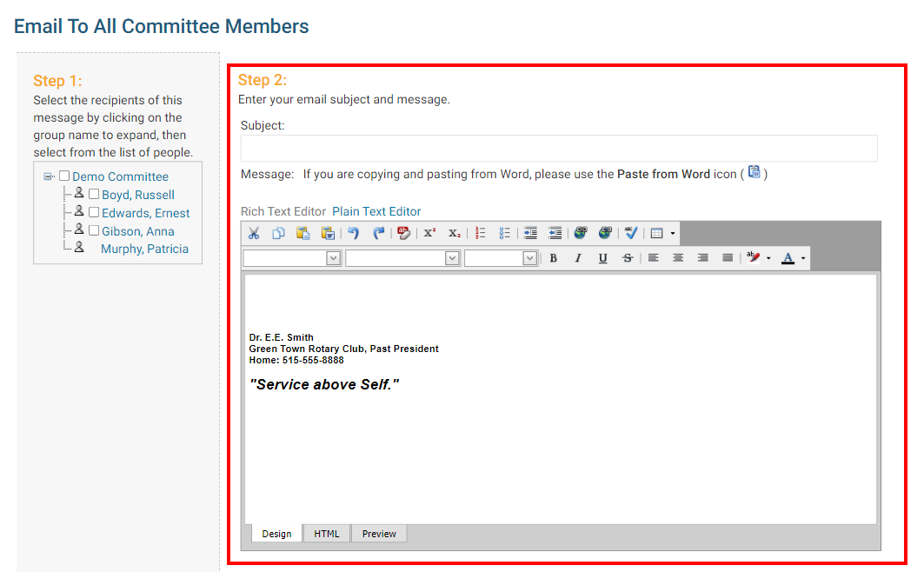This screenshot has height=572, width=924.
Task: Click the Cut scissors icon
Action: pyautogui.click(x=254, y=233)
